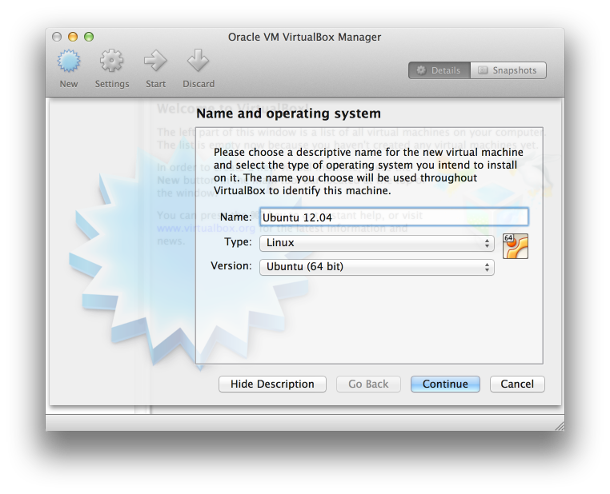This screenshot has height=494, width=610.
Task: Click the green zoom window button
Action: point(89,37)
